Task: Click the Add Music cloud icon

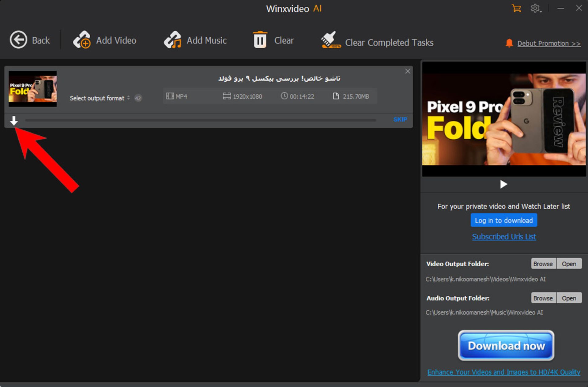Action: coord(173,40)
